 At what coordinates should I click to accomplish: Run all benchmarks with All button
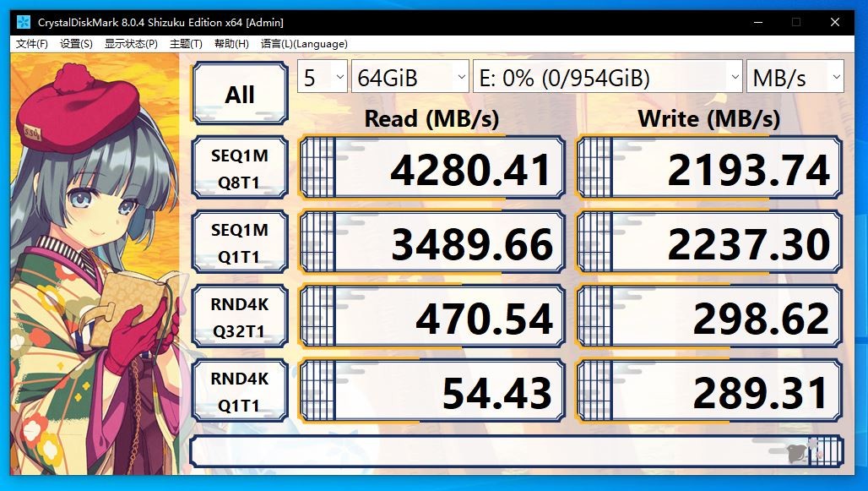pyautogui.click(x=240, y=94)
